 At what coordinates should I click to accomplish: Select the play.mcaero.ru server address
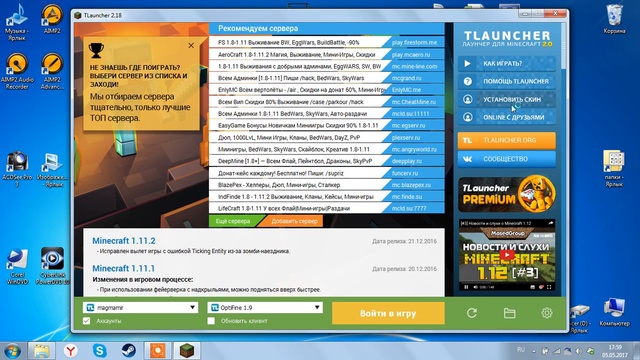point(411,54)
